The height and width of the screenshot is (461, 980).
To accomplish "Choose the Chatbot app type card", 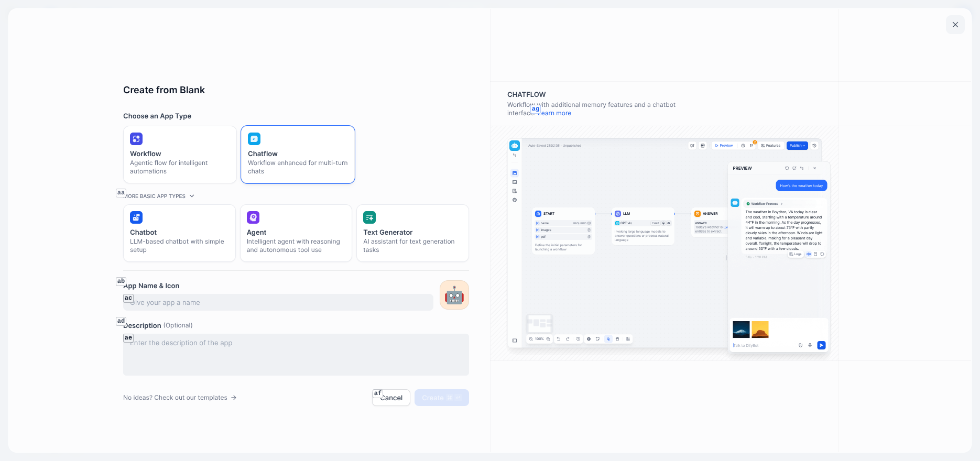I will [179, 233].
